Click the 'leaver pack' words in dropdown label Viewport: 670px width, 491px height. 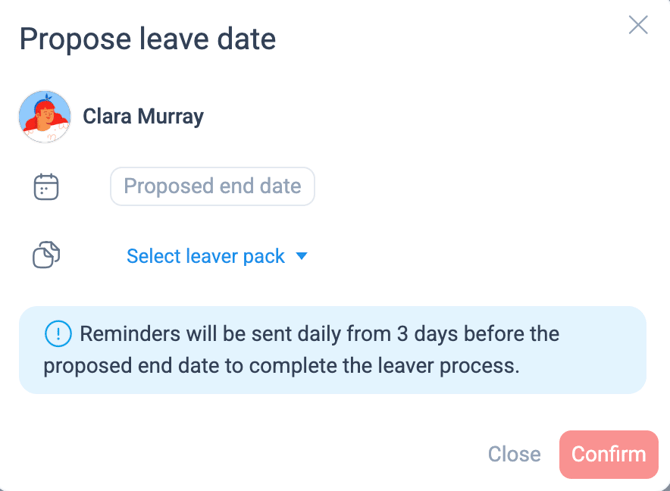pyautogui.click(x=235, y=256)
